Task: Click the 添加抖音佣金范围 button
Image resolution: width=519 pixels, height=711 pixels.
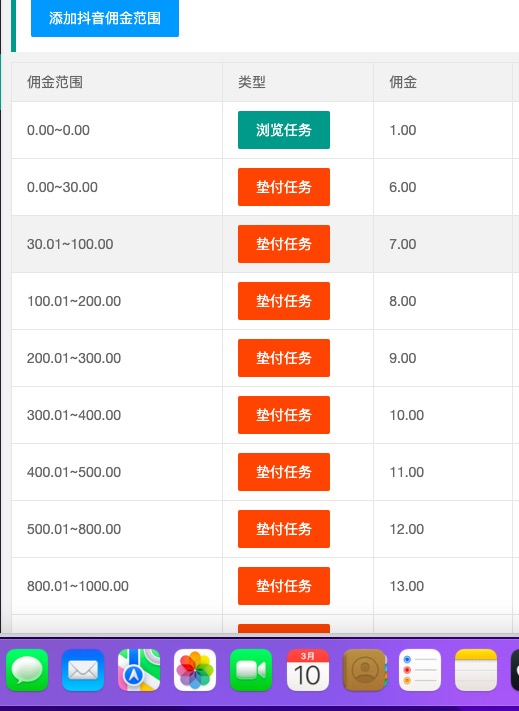Action: 105,18
